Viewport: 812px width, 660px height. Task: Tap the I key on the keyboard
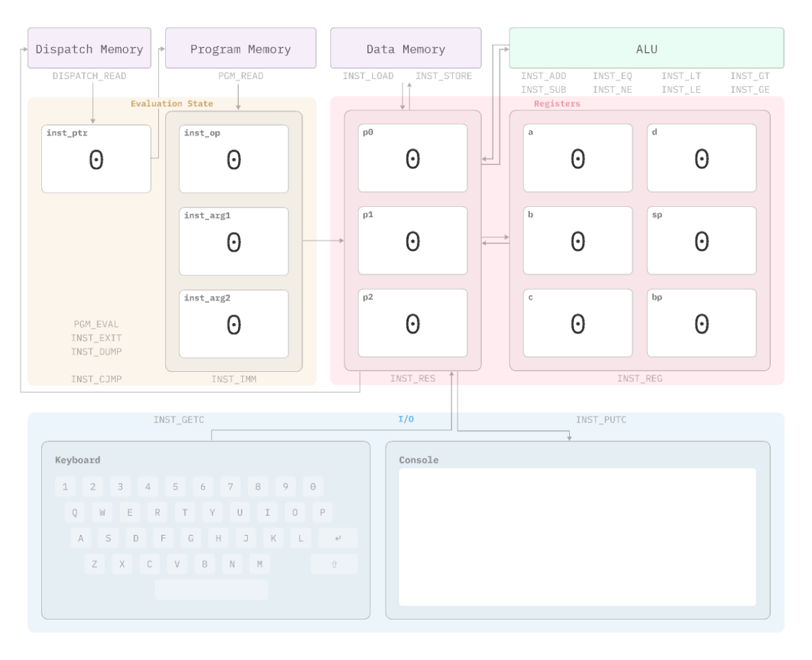tap(267, 512)
